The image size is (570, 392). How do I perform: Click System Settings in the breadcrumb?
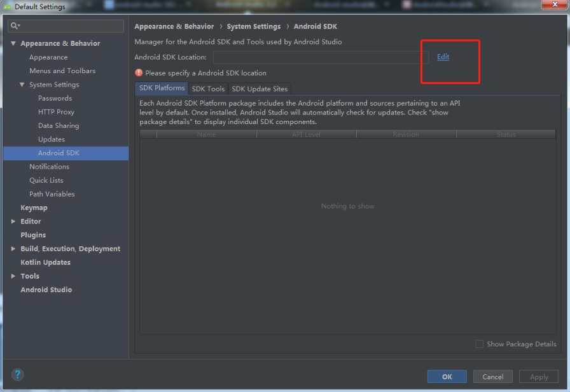tap(254, 26)
